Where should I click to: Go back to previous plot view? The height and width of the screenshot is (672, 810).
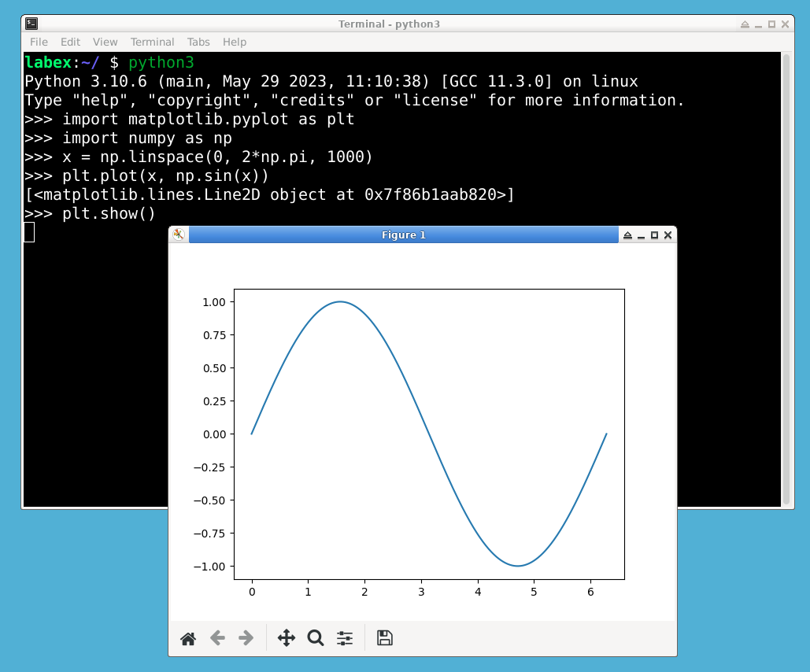[217, 638]
